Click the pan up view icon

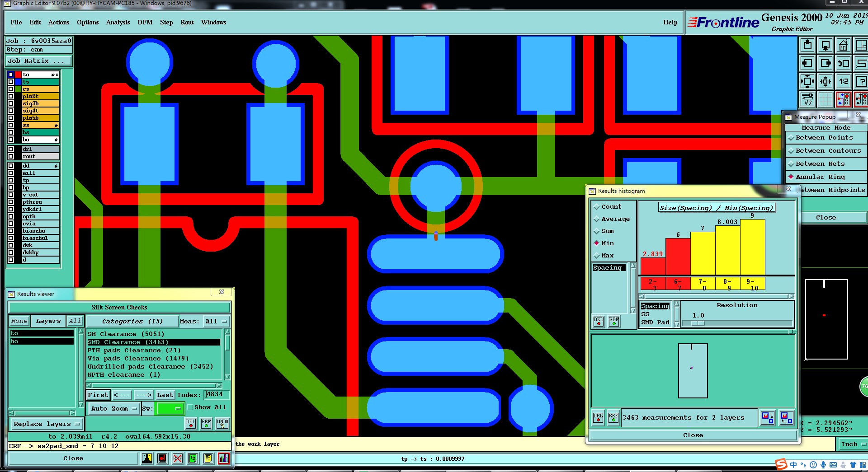point(807,45)
